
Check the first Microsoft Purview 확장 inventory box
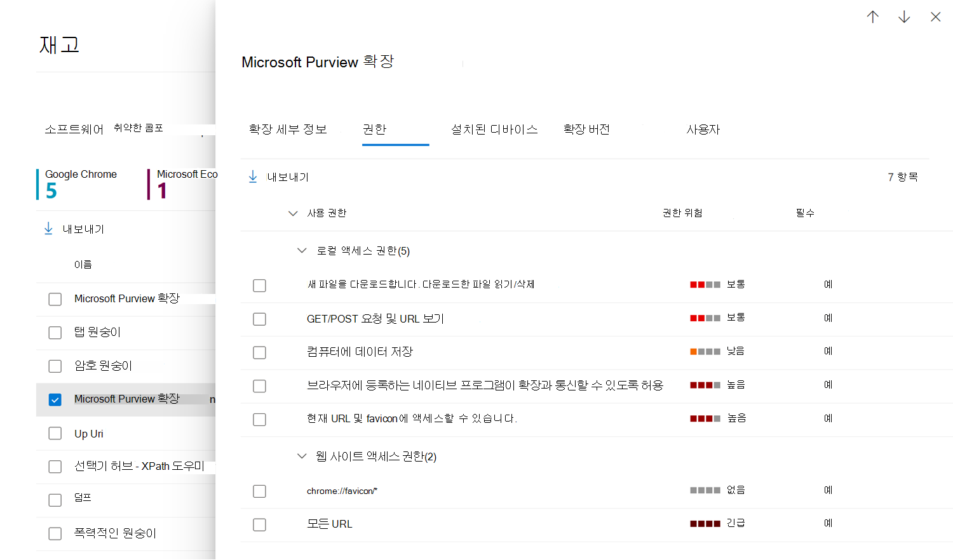(x=55, y=299)
